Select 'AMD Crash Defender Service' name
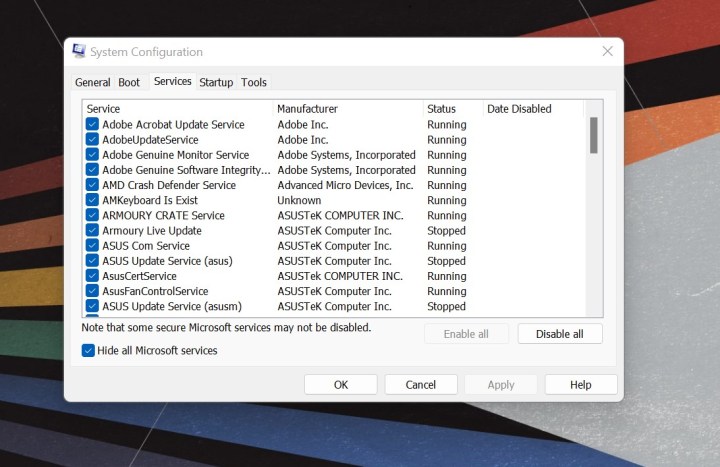The height and width of the screenshot is (467, 720). (x=169, y=185)
